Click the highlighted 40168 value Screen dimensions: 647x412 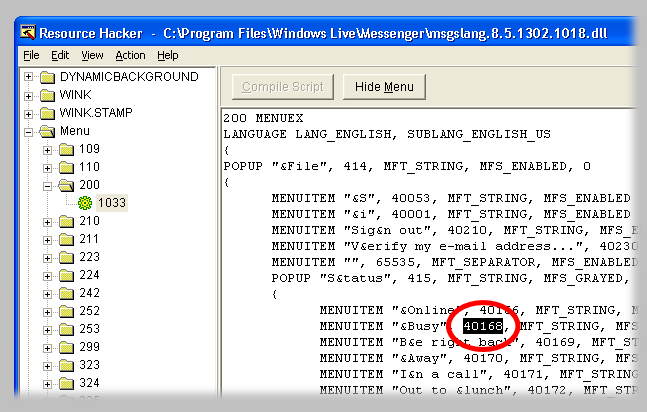pyautogui.click(x=483, y=326)
